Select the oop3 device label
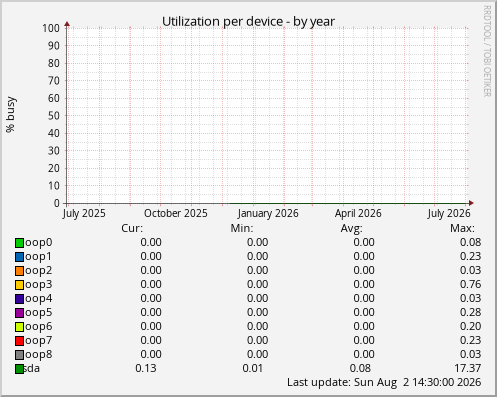497x397 pixels. (38, 285)
